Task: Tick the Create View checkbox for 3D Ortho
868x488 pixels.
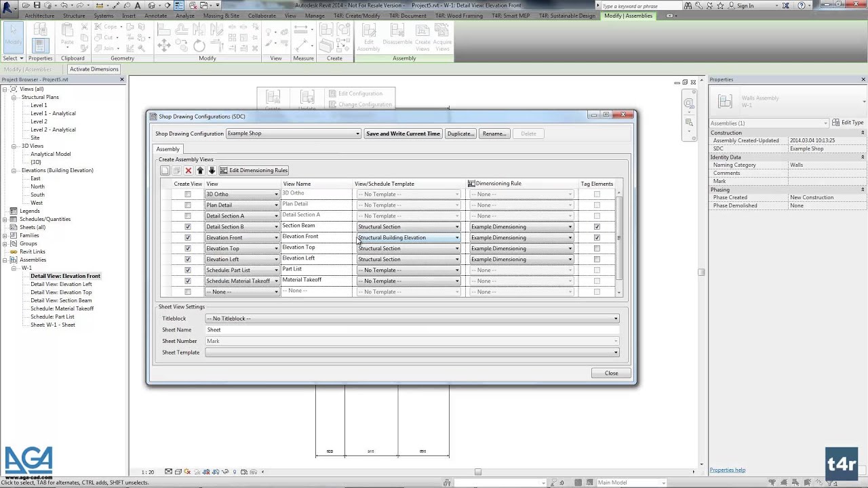Action: (188, 195)
